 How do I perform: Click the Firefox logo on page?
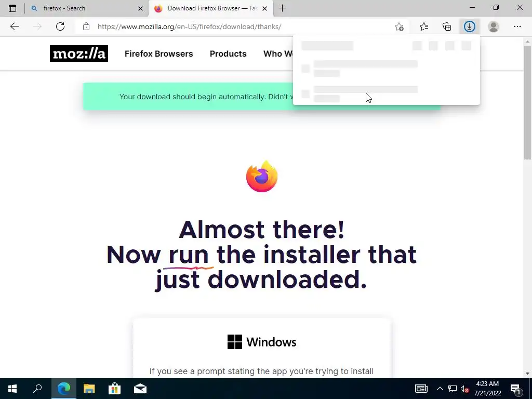click(x=262, y=176)
